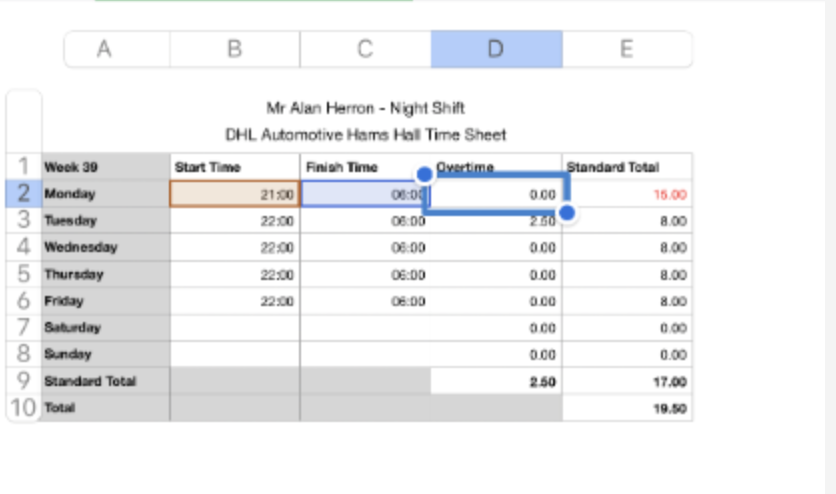The width and height of the screenshot is (836, 494).
Task: Click the 'Mr Alan Herron - Night Shift' title
Action: click(x=366, y=108)
